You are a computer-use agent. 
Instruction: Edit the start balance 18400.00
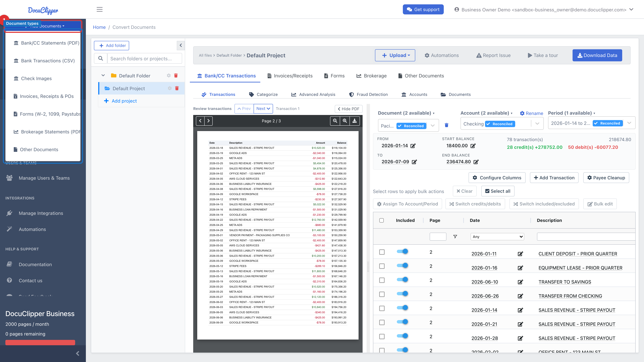[x=473, y=146]
